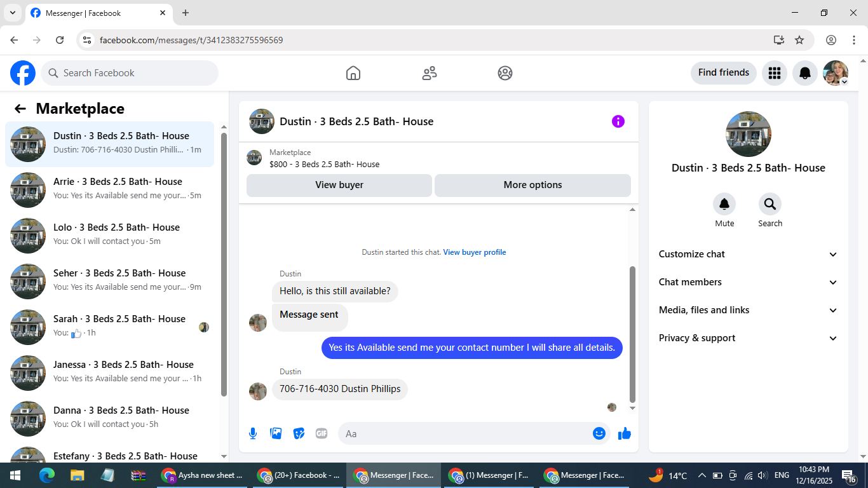Expand the Customize chat section
The height and width of the screenshot is (488, 868).
pos(749,254)
